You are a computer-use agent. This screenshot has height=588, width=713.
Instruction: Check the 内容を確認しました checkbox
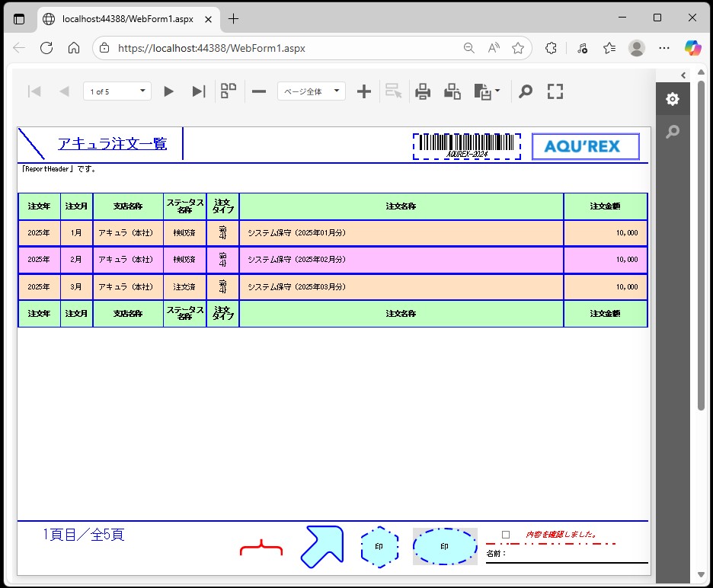(506, 535)
